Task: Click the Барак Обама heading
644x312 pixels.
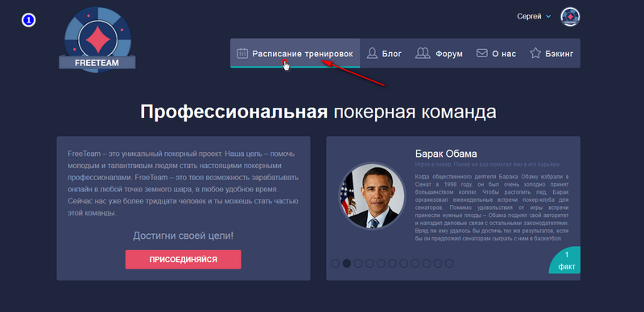Action: click(446, 154)
